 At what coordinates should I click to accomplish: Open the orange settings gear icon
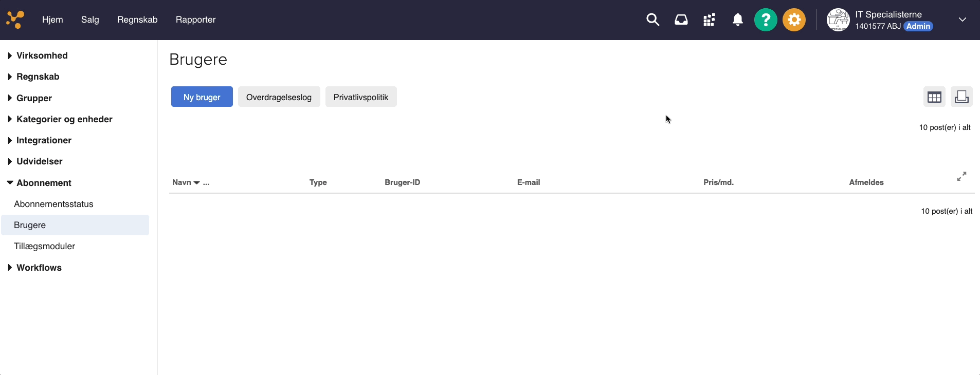(794, 20)
